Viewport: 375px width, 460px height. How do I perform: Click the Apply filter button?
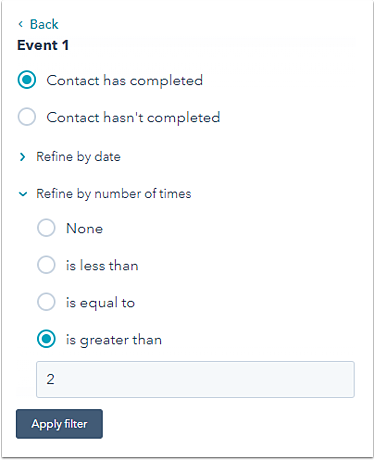tap(59, 424)
